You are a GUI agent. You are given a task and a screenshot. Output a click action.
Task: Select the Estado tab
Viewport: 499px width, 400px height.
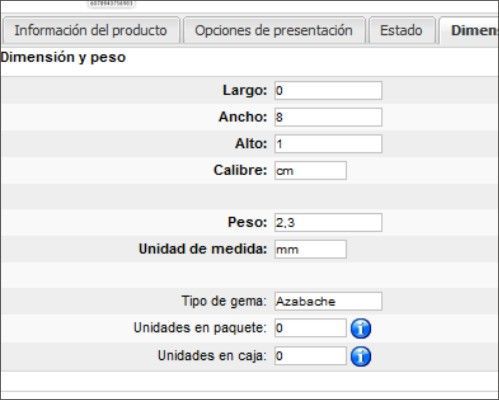coord(401,30)
